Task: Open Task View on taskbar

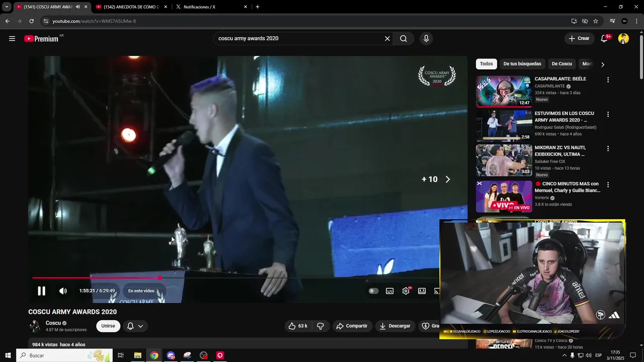Action: click(x=121, y=355)
